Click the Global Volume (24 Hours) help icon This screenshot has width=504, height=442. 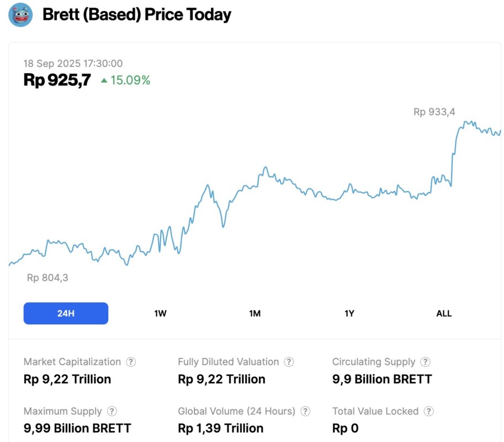point(305,412)
